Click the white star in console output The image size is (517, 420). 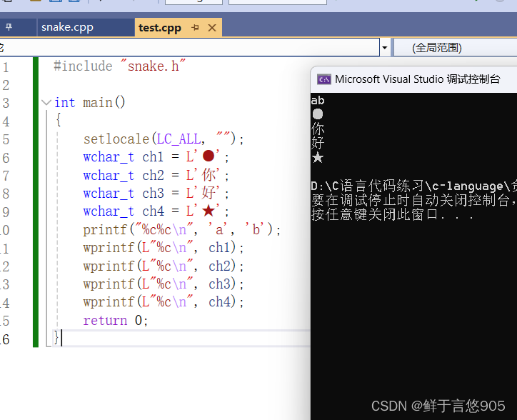pyautogui.click(x=318, y=157)
